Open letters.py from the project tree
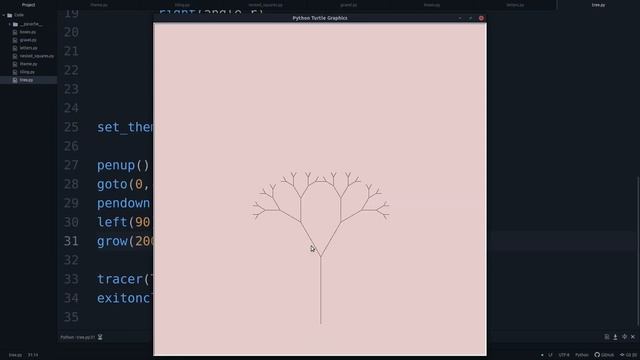 pos(29,48)
